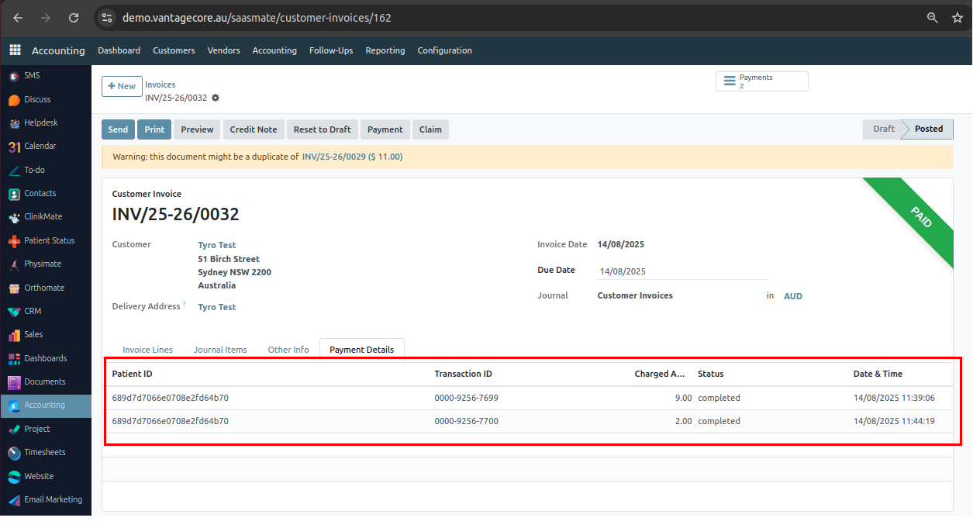980x528 pixels.
Task: Open ClinikMate from sidebar
Action: click(x=43, y=217)
